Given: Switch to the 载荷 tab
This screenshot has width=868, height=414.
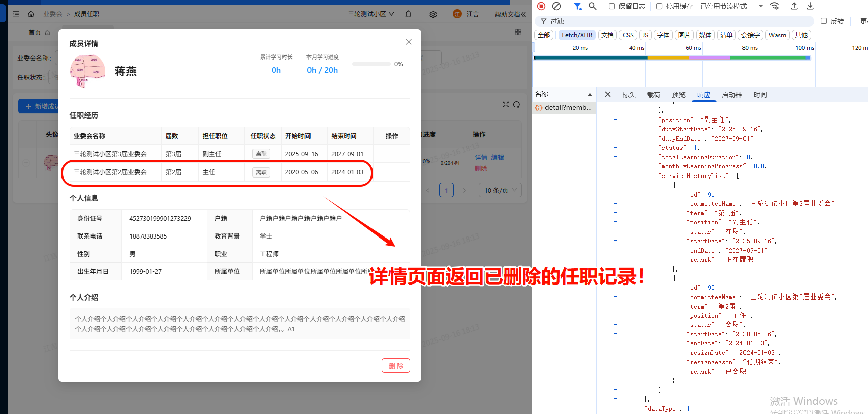Looking at the screenshot, I should click(654, 95).
